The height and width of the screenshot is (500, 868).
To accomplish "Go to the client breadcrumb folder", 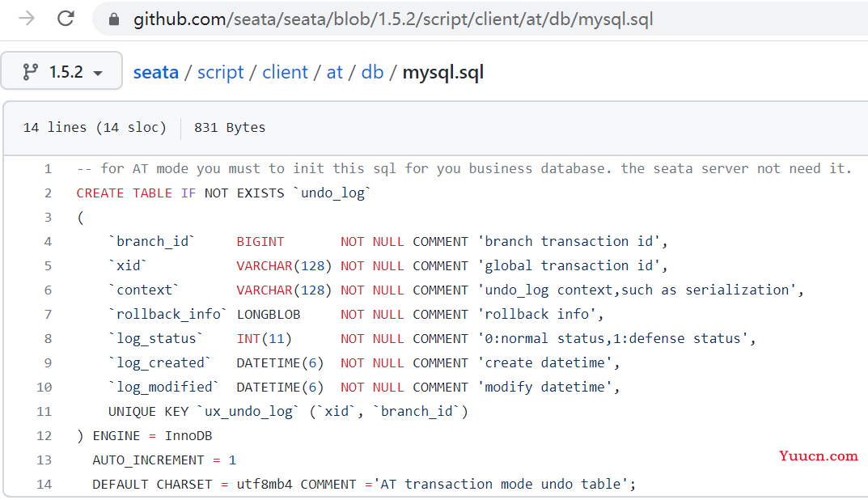I will point(285,72).
